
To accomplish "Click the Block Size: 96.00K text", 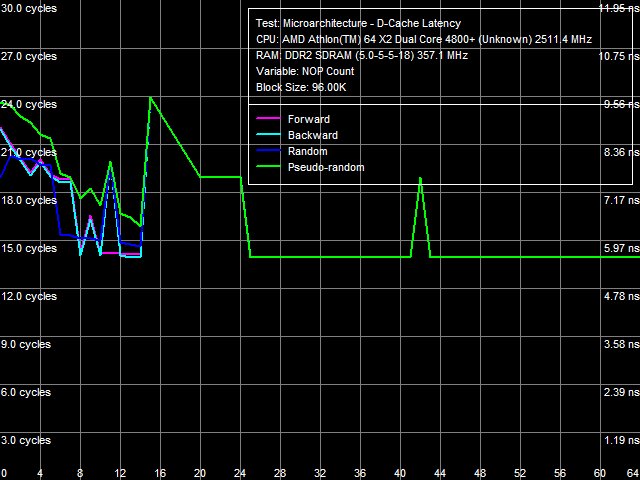I will [301, 87].
